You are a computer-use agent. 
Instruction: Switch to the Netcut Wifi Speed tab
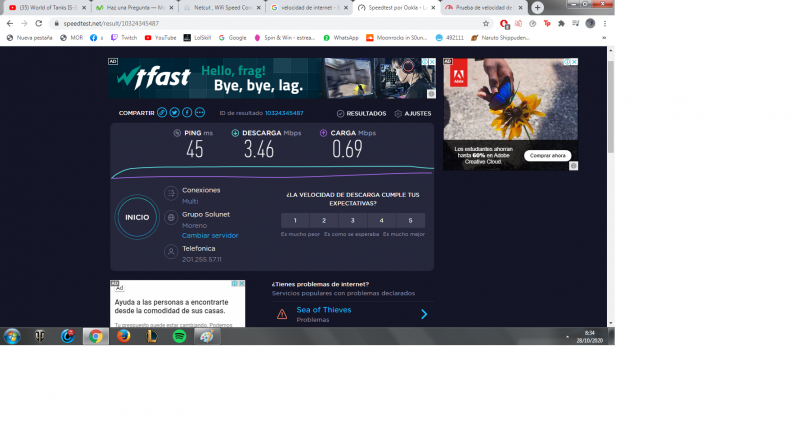[x=221, y=8]
